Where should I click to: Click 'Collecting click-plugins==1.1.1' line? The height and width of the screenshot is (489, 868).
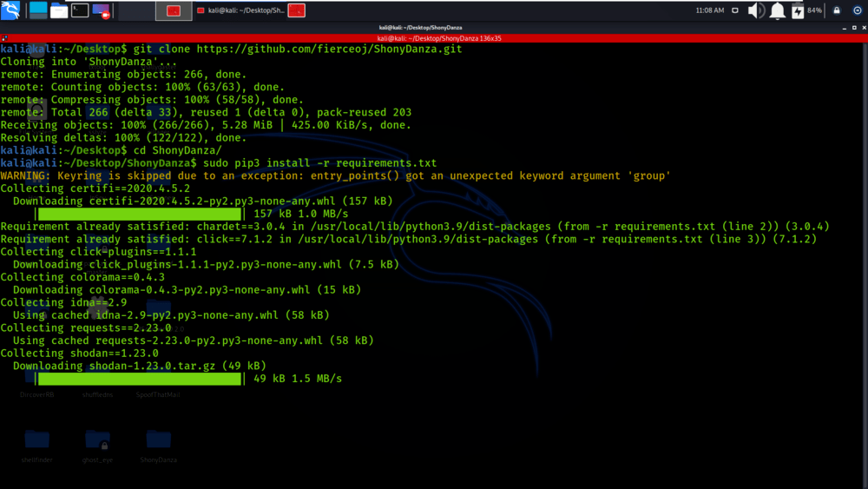pyautogui.click(x=99, y=252)
